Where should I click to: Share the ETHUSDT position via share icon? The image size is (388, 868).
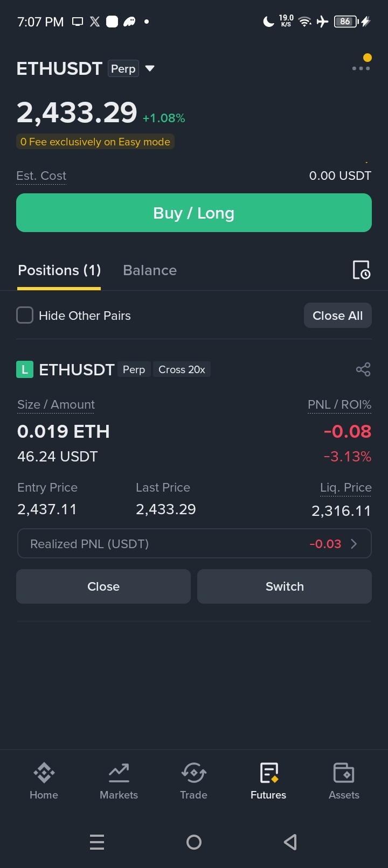pyautogui.click(x=363, y=369)
